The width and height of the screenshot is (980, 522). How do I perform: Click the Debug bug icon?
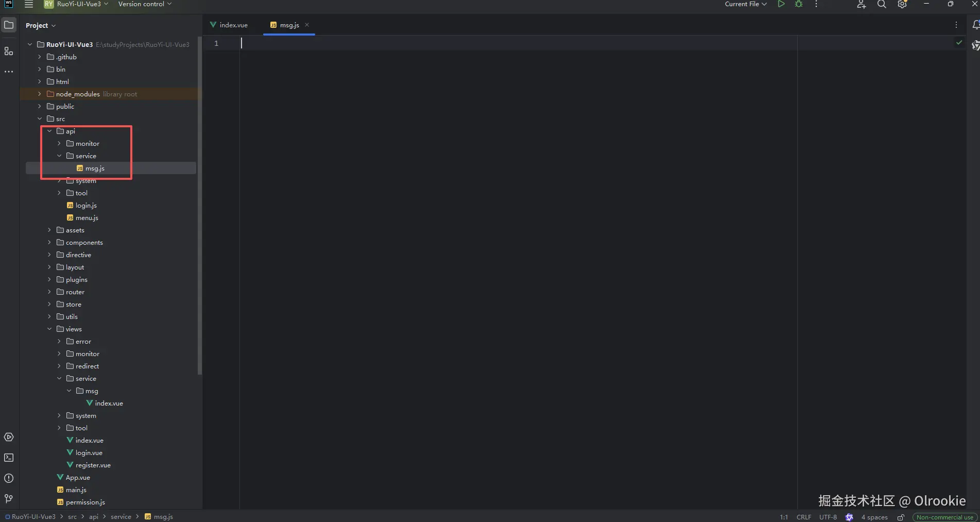(x=799, y=4)
